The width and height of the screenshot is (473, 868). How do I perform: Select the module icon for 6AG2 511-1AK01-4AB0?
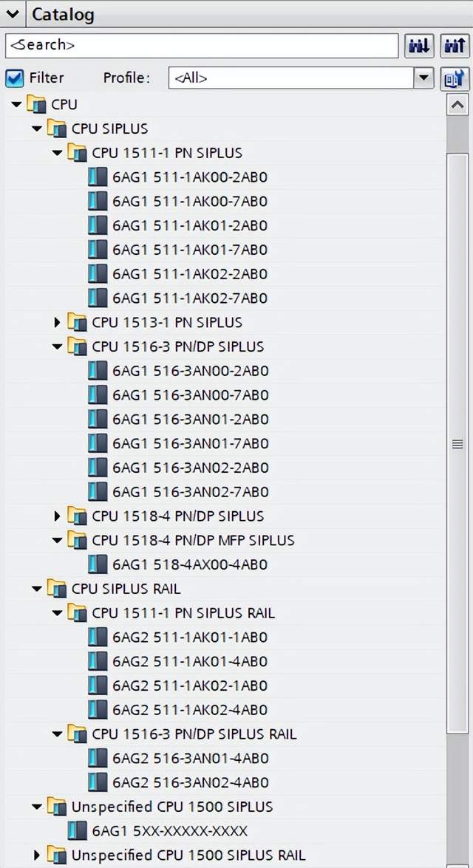click(98, 661)
